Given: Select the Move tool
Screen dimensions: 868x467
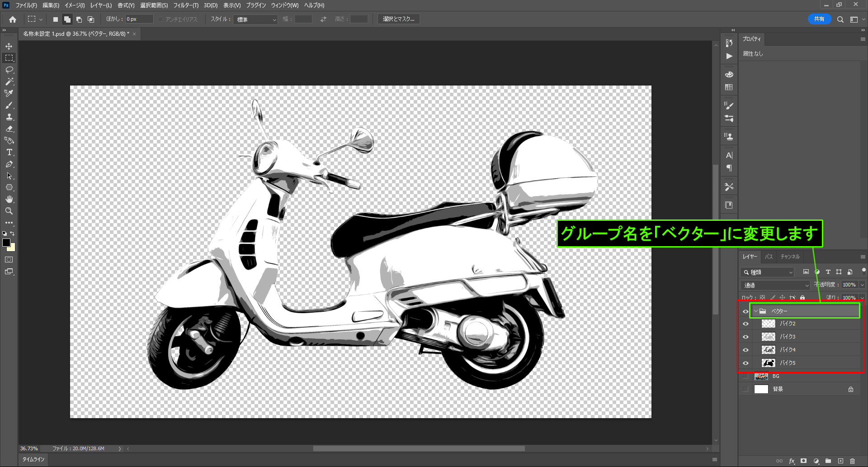Looking at the screenshot, I should click(9, 46).
